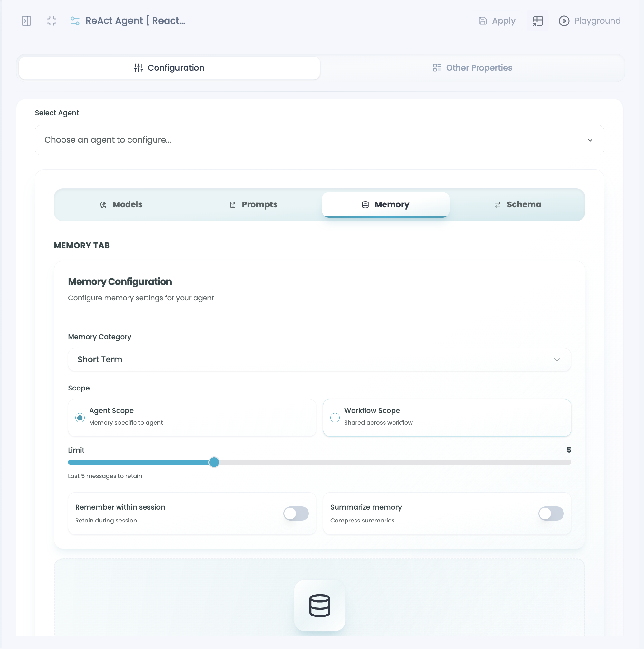The image size is (644, 649).
Task: Switch to Other Properties tab
Action: point(472,68)
